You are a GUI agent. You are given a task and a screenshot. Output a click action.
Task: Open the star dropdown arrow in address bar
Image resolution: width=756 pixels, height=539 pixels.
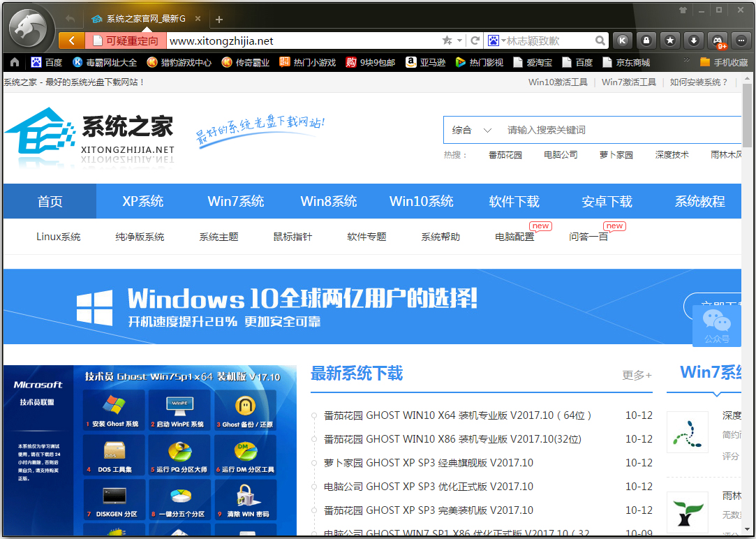[x=459, y=40]
